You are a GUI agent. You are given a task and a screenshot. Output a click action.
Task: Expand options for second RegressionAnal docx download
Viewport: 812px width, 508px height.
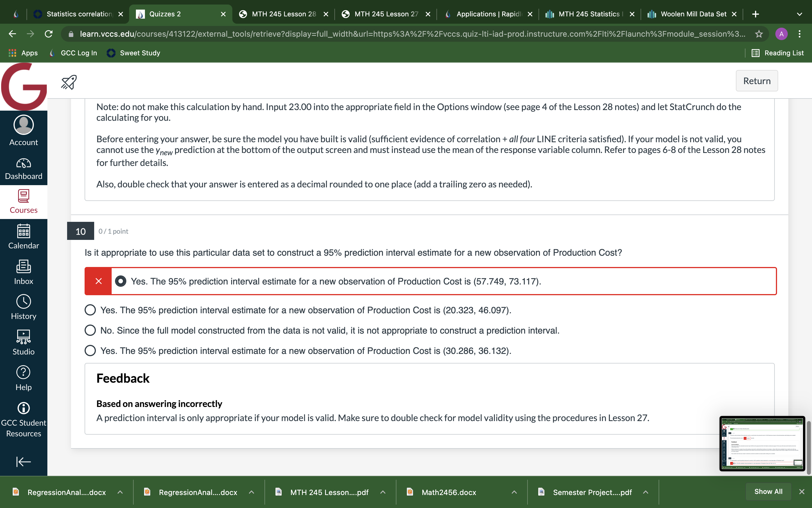pyautogui.click(x=251, y=492)
